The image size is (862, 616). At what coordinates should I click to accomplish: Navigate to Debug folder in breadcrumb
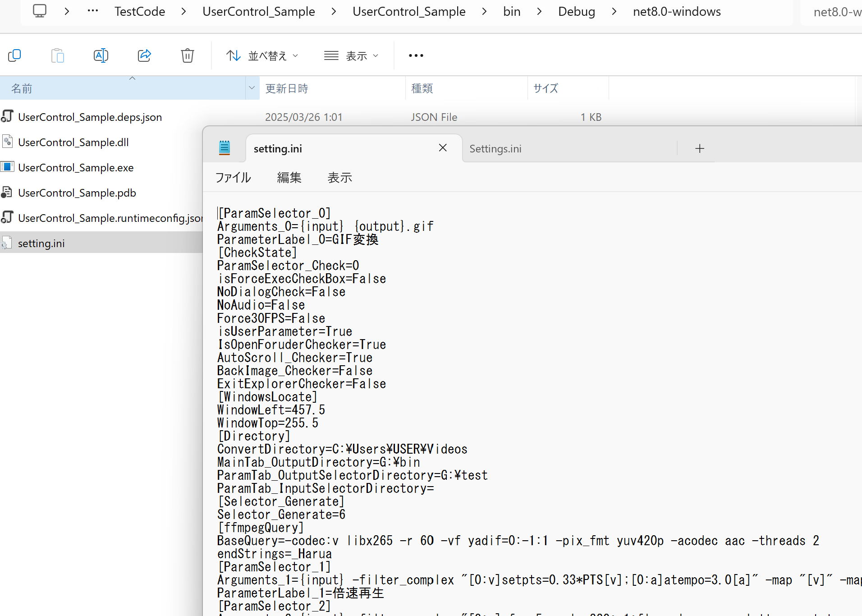[577, 11]
